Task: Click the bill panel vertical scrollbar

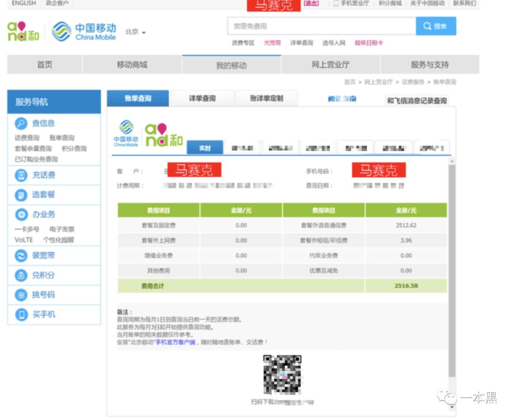Action: (452, 271)
